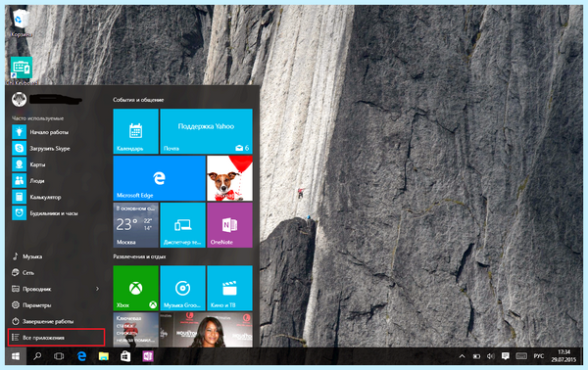
Task: Launch the Microsoft Edge tile
Action: (x=160, y=178)
